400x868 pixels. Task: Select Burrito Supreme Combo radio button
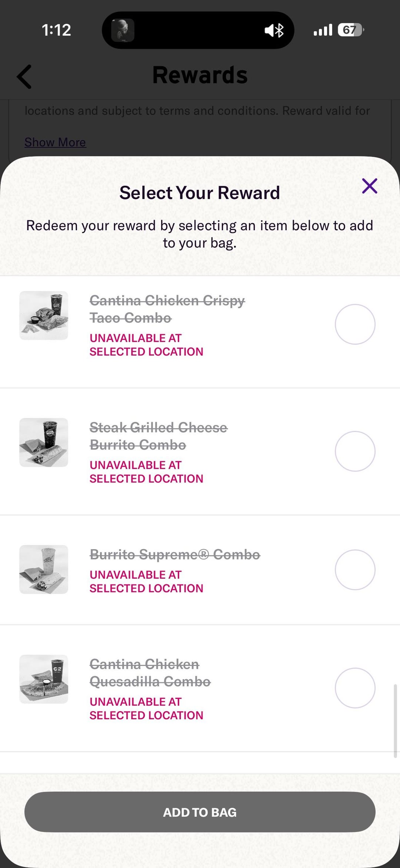355,570
